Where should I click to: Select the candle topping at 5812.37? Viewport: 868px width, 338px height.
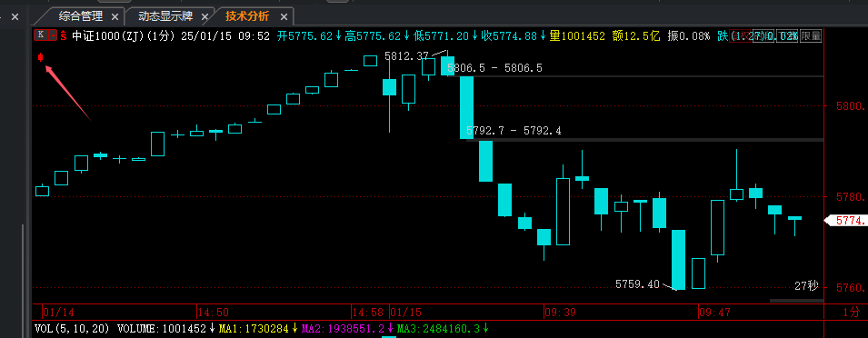point(447,63)
